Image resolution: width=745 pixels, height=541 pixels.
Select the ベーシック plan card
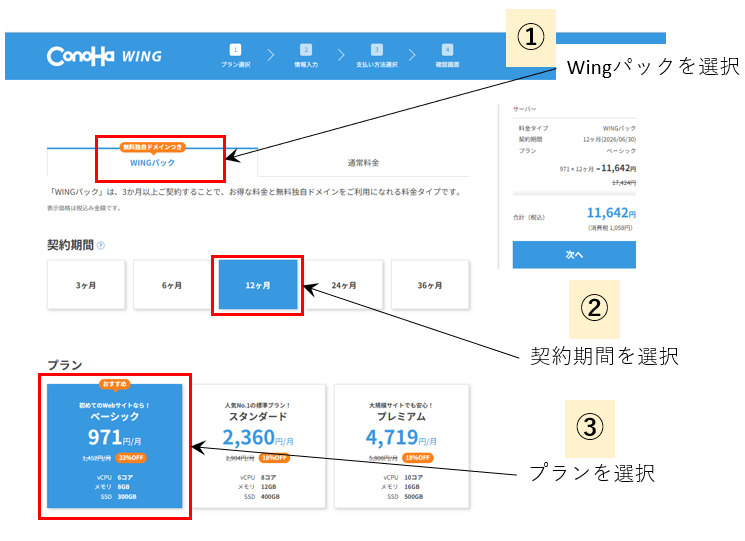click(x=115, y=446)
